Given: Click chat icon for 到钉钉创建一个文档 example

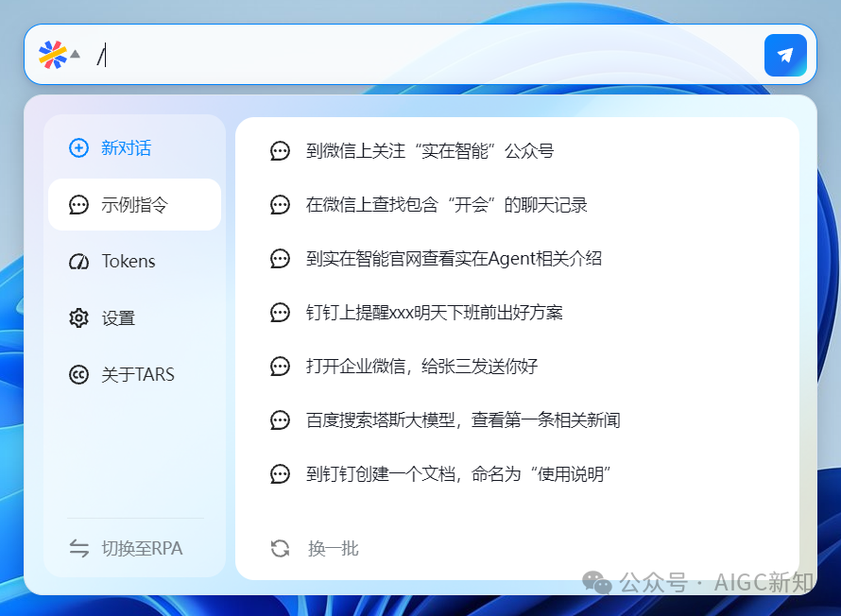Looking at the screenshot, I should point(280,474).
